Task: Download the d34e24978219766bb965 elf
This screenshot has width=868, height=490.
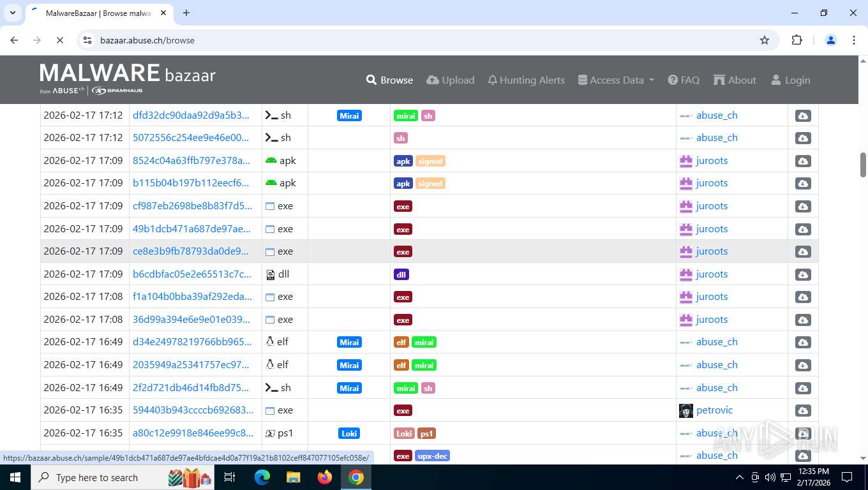Action: pos(803,342)
